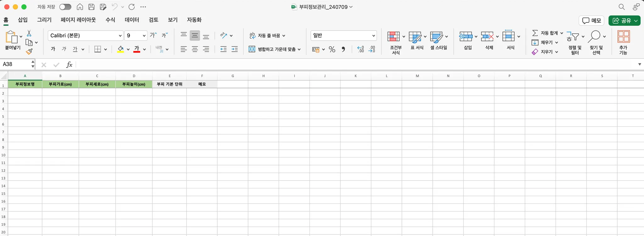Apply red font color to text
This screenshot has width=644, height=236.
(x=137, y=49)
